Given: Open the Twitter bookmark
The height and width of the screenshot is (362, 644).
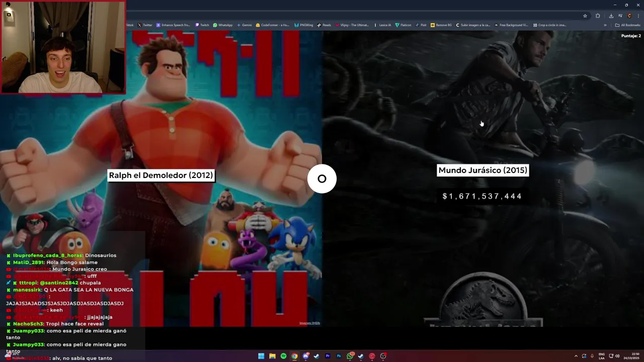Looking at the screenshot, I should 144,25.
